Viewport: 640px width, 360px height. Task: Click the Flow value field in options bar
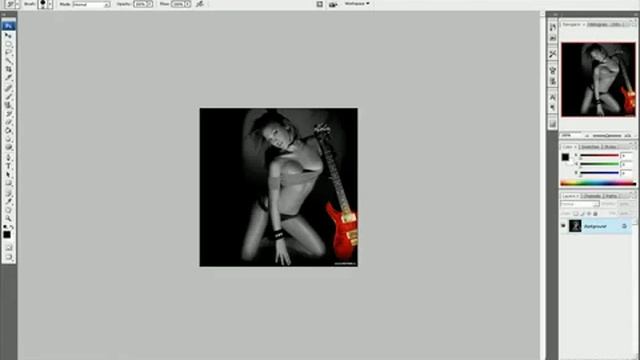click(178, 4)
